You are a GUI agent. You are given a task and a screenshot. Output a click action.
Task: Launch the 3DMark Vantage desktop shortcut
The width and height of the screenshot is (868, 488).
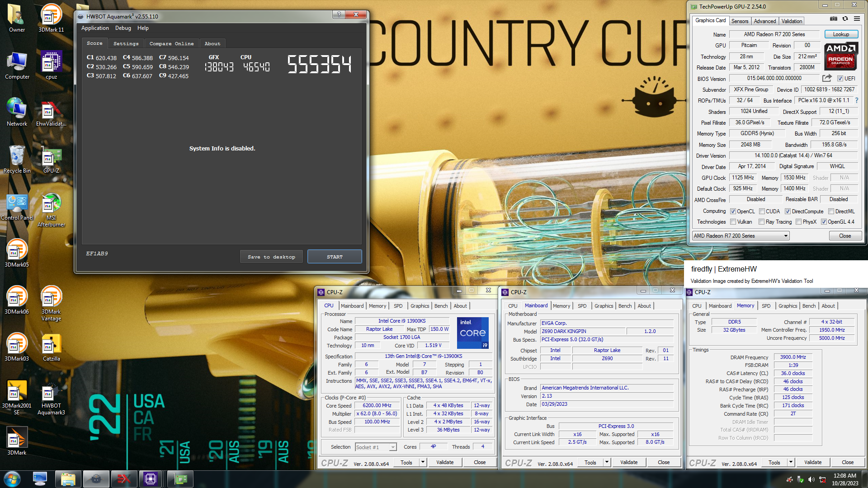click(51, 303)
